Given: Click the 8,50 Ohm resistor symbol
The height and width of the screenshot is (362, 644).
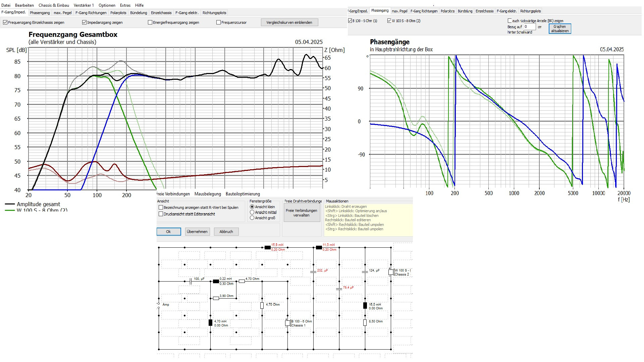Looking at the screenshot, I should click(x=365, y=322).
